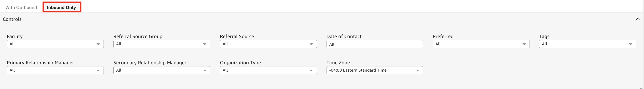The width and height of the screenshot is (644, 89).
Task: Change the Time Zone dropdown selection
Action: click(374, 70)
